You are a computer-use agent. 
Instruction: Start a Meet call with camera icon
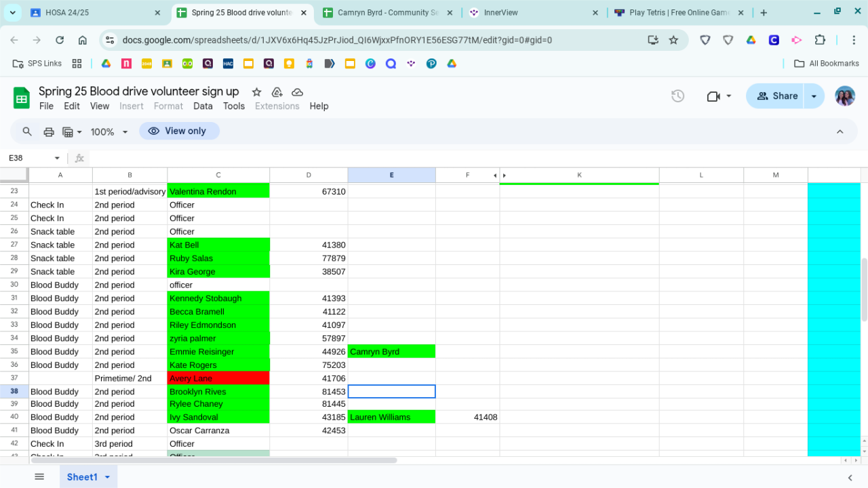coord(713,96)
